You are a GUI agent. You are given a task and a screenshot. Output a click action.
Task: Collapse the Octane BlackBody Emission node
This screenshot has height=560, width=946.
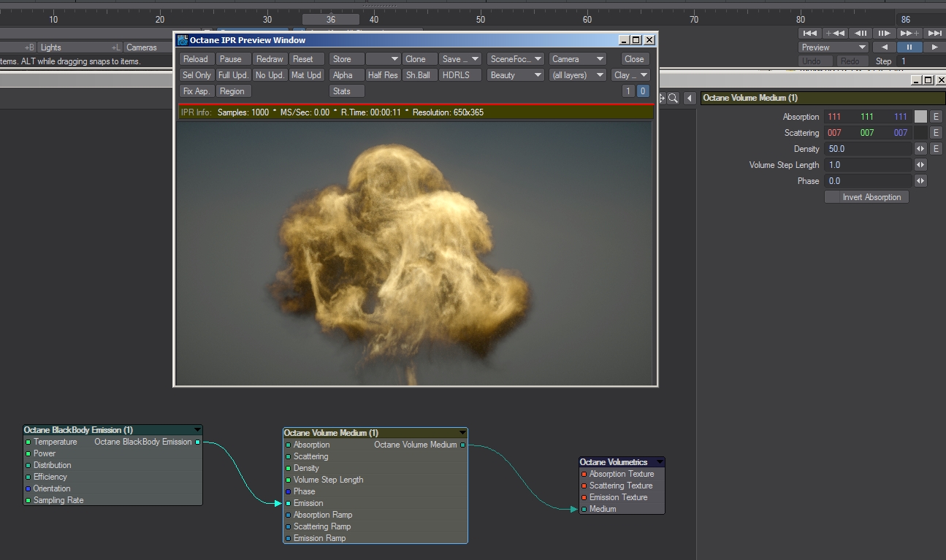point(197,430)
